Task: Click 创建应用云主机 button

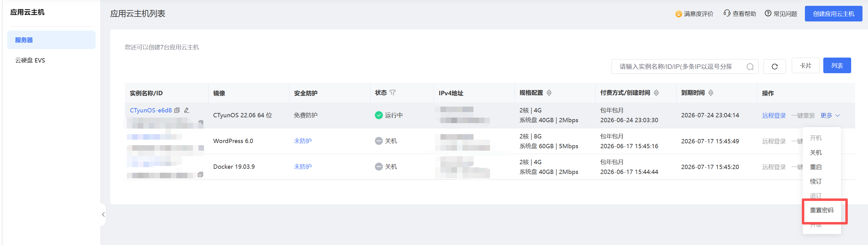Action: [833, 14]
